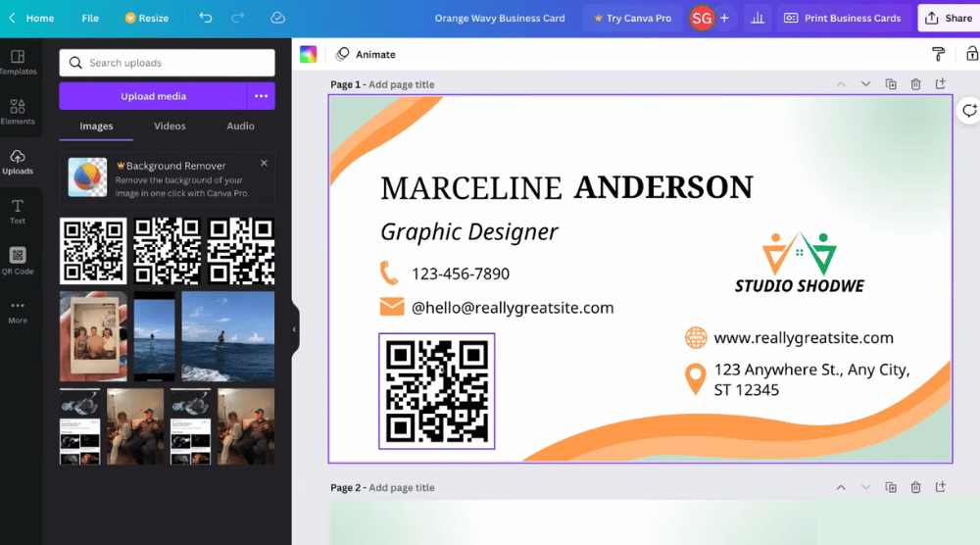The height and width of the screenshot is (545, 980).
Task: Open Templates in the sidebar
Action: click(x=18, y=63)
